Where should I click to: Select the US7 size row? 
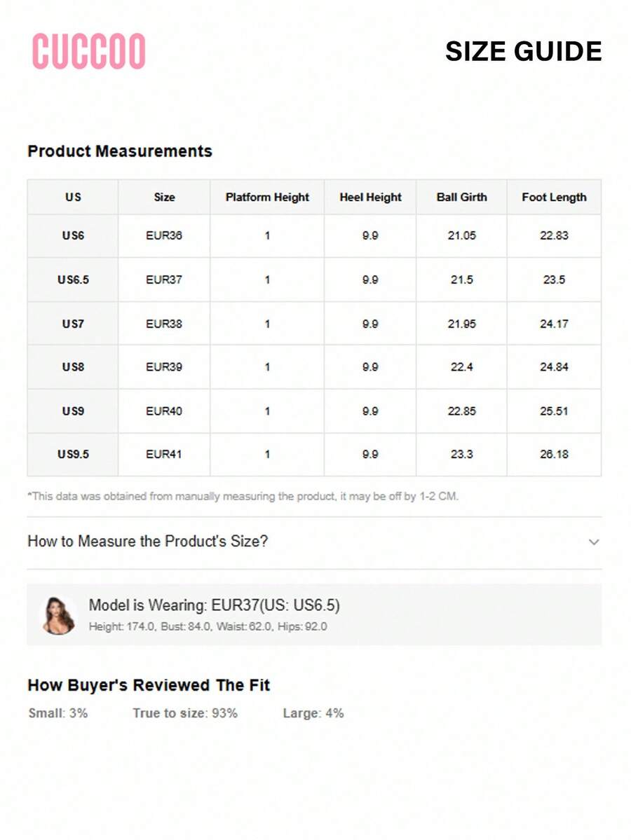(314, 324)
